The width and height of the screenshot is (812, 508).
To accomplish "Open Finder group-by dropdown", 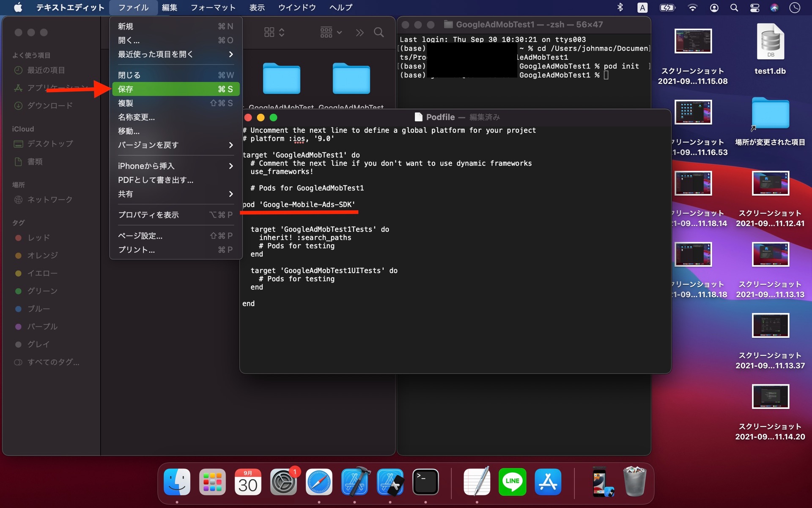I will click(x=331, y=32).
